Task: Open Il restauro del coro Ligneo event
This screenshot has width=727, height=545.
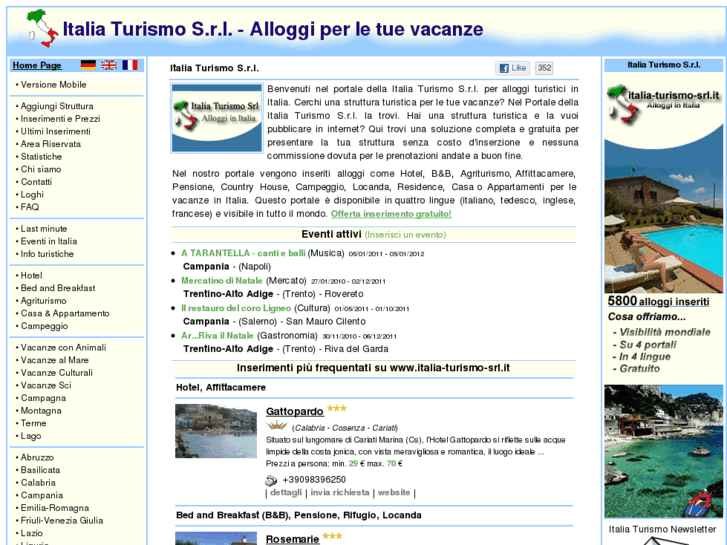Action: [236, 308]
